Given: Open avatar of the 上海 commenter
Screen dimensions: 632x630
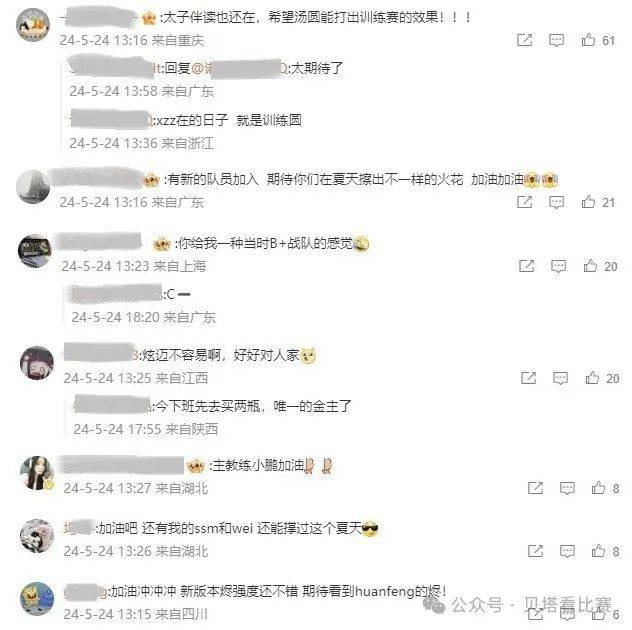Looking at the screenshot, I should (x=35, y=251).
